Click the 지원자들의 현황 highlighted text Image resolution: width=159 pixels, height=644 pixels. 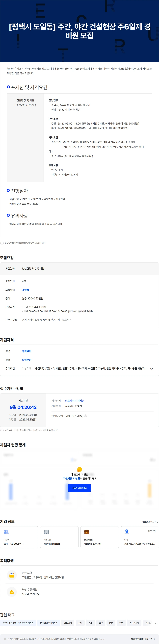pyautogui.click(x=71, y=478)
